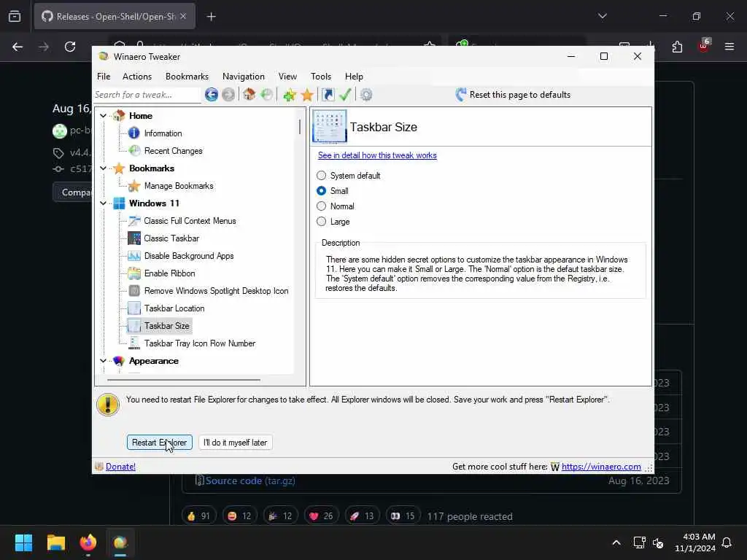
Task: Open recent changes icon in the toolbar
Action: 267,95
